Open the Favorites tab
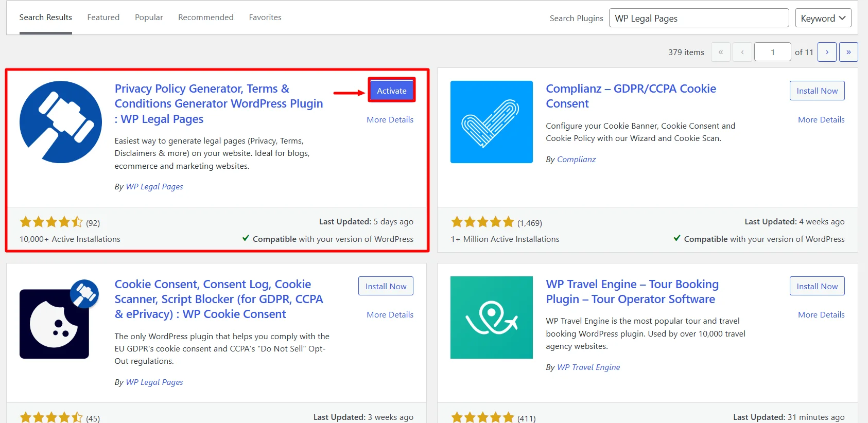868x423 pixels. [x=265, y=17]
